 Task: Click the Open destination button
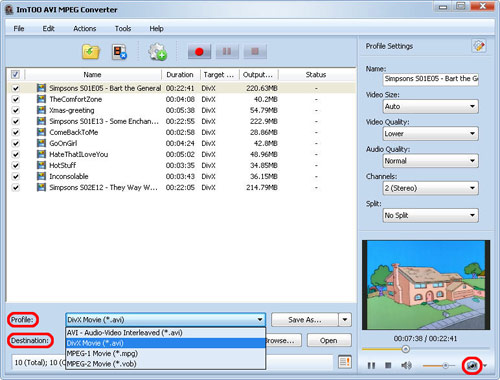[x=329, y=341]
